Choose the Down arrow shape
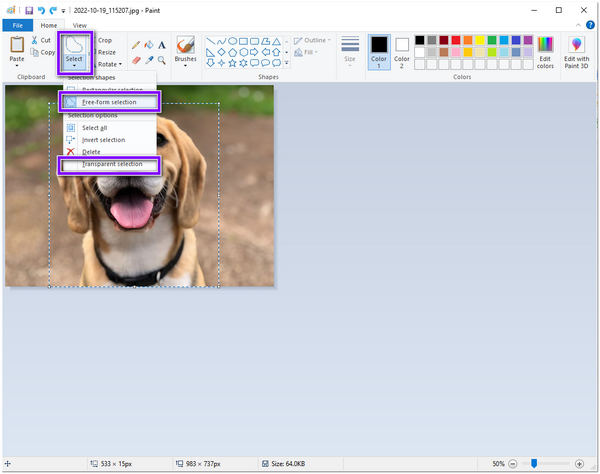 (210, 63)
